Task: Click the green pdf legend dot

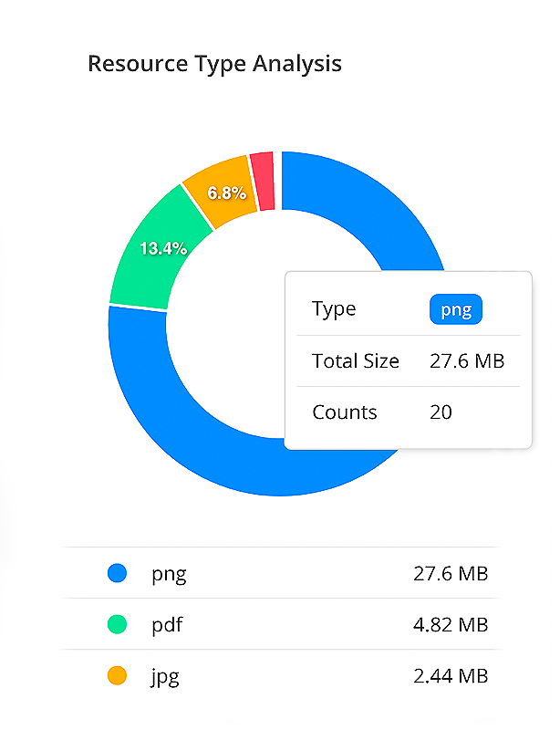Action: tap(118, 624)
